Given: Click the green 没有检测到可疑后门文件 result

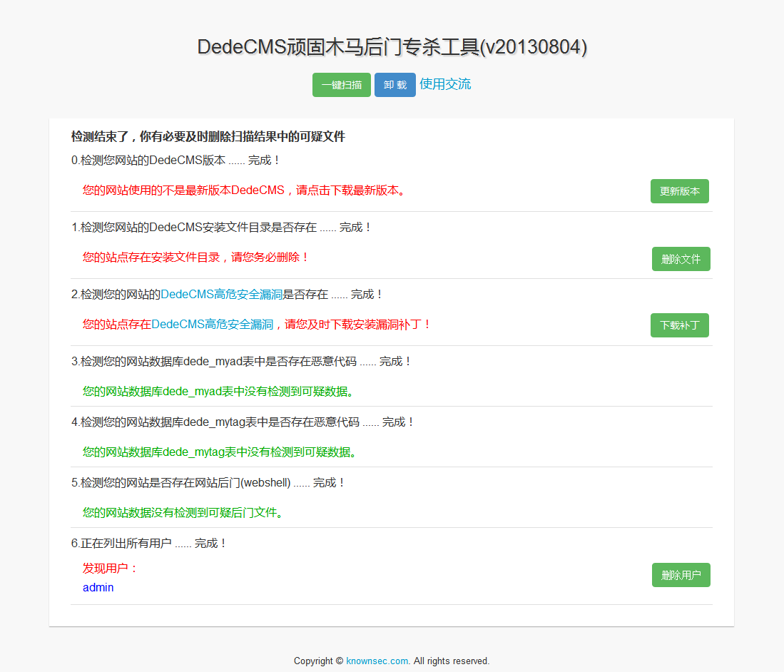Looking at the screenshot, I should tap(183, 513).
